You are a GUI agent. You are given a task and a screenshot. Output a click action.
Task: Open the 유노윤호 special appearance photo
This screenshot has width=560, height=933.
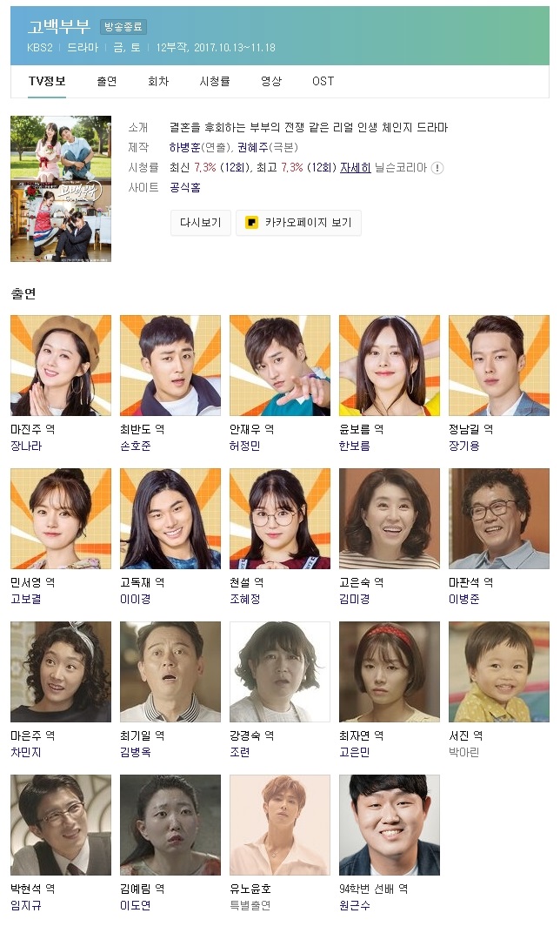(279, 825)
